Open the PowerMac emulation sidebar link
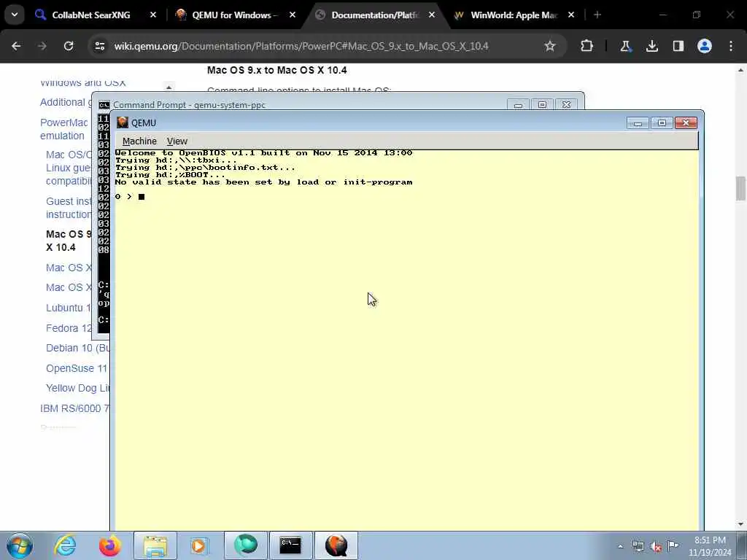Image resolution: width=747 pixels, height=560 pixels. [64, 129]
